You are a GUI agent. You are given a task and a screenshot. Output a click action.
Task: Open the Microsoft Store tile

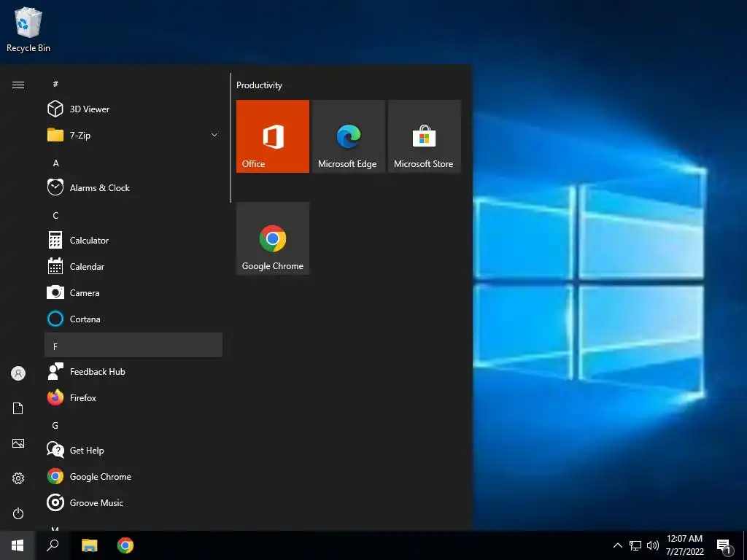424,136
